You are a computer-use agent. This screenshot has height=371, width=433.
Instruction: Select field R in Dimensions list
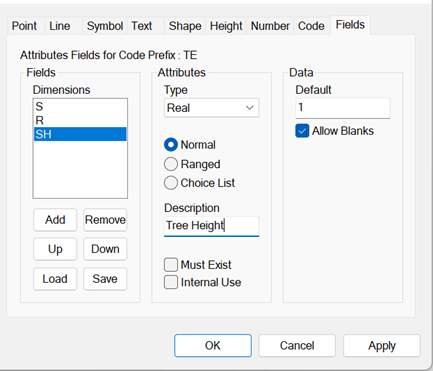click(x=80, y=120)
